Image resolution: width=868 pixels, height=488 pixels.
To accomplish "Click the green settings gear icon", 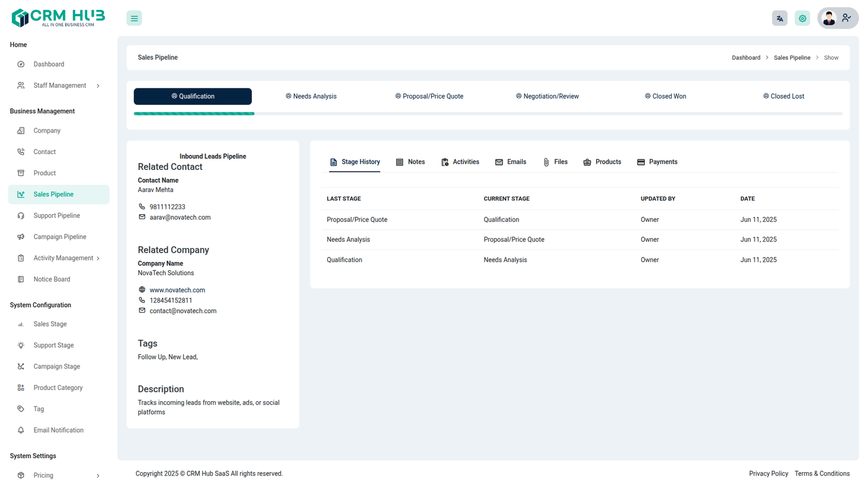I will click(x=802, y=18).
